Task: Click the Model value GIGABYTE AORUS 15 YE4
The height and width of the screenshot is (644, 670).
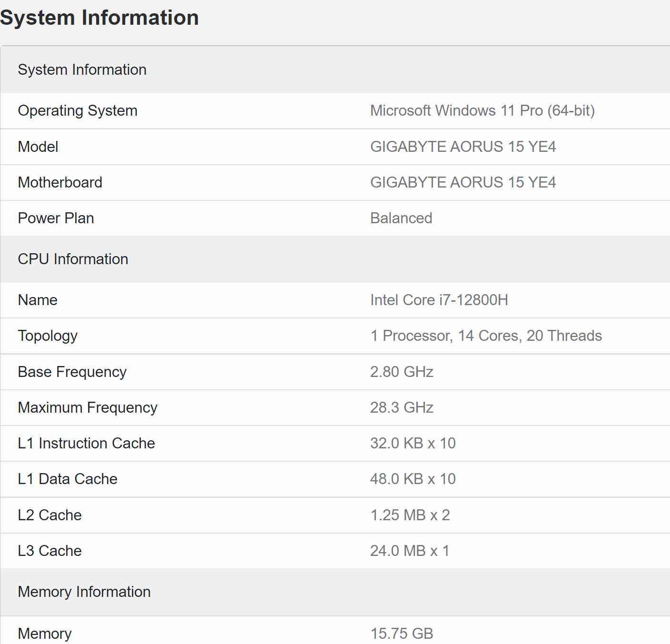Action: point(463,147)
